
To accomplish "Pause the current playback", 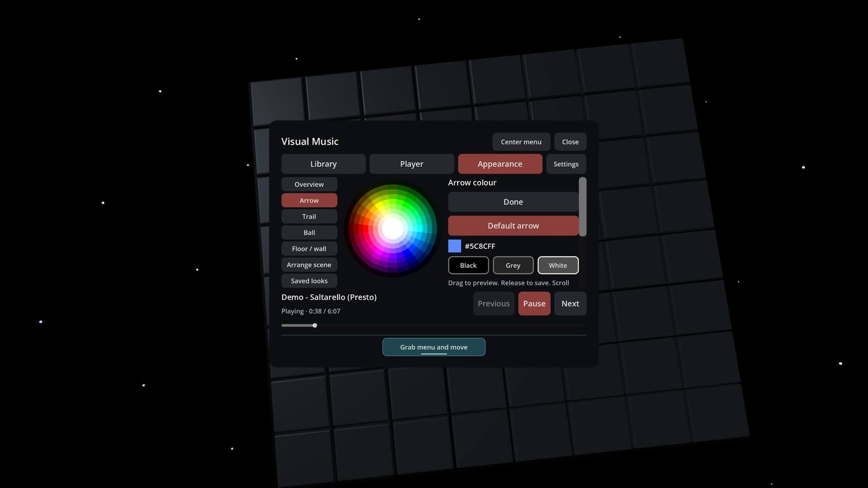I will pyautogui.click(x=534, y=304).
